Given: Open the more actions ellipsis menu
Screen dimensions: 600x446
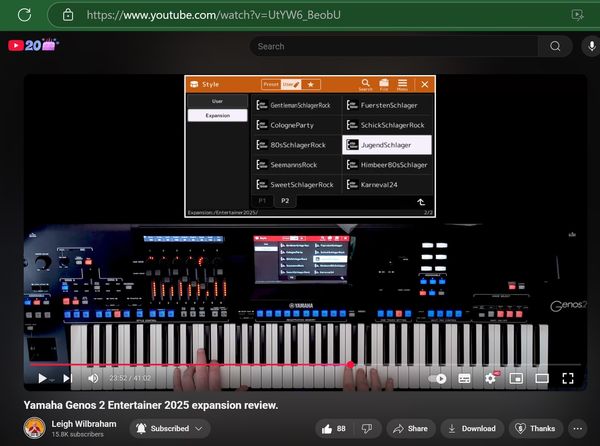Looking at the screenshot, I should [577, 428].
